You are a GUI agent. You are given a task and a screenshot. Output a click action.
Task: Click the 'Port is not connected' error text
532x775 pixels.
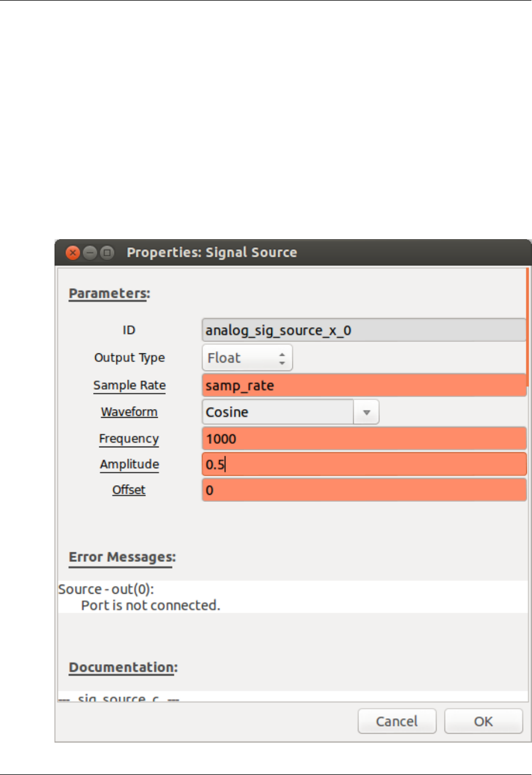point(150,606)
